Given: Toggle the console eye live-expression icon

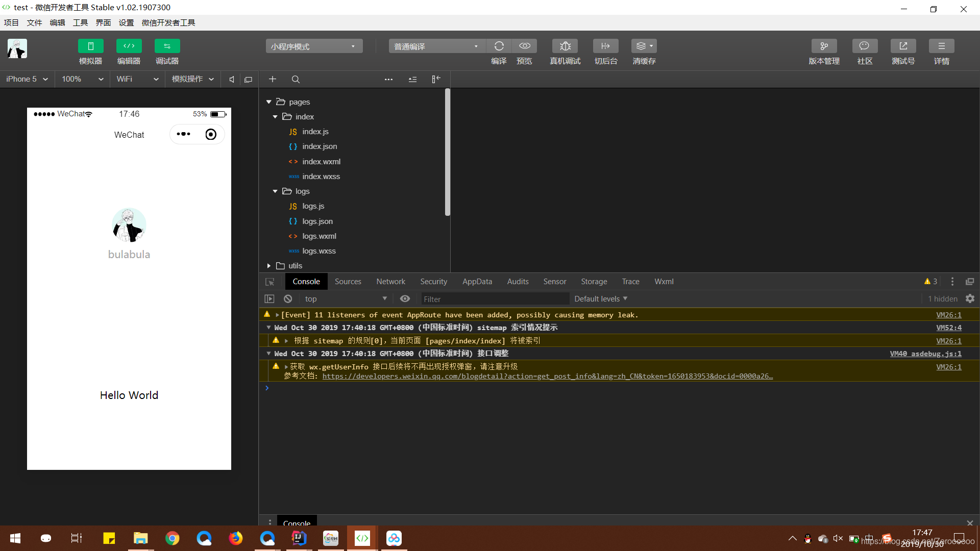Looking at the screenshot, I should [x=405, y=299].
